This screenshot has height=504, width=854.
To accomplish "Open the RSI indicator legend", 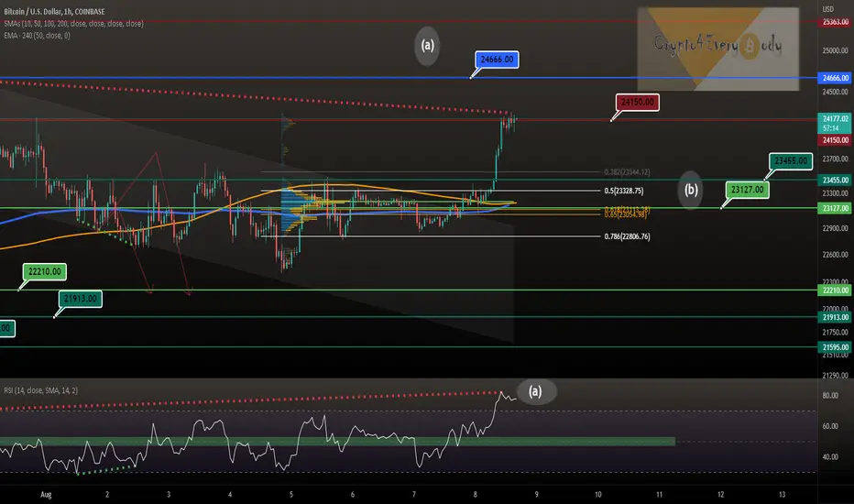I will 41,390.
